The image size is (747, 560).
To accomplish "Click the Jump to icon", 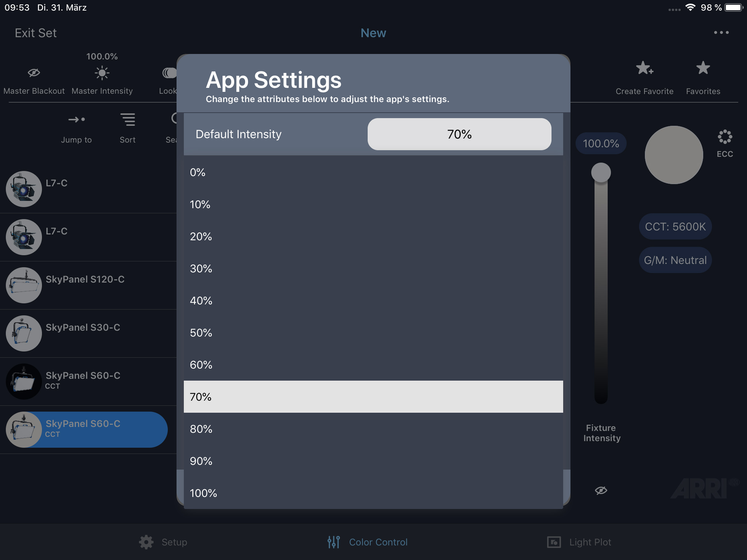I will coord(76,120).
